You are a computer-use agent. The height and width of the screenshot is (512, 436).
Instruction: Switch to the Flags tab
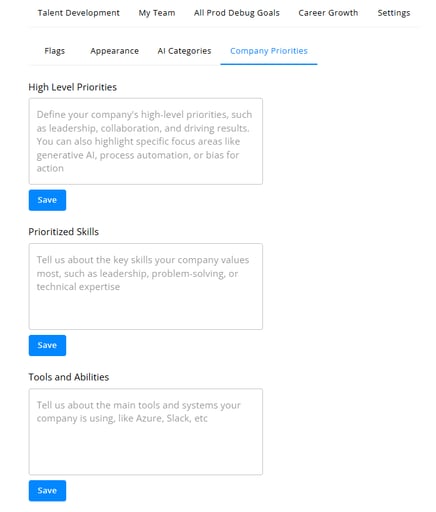55,51
